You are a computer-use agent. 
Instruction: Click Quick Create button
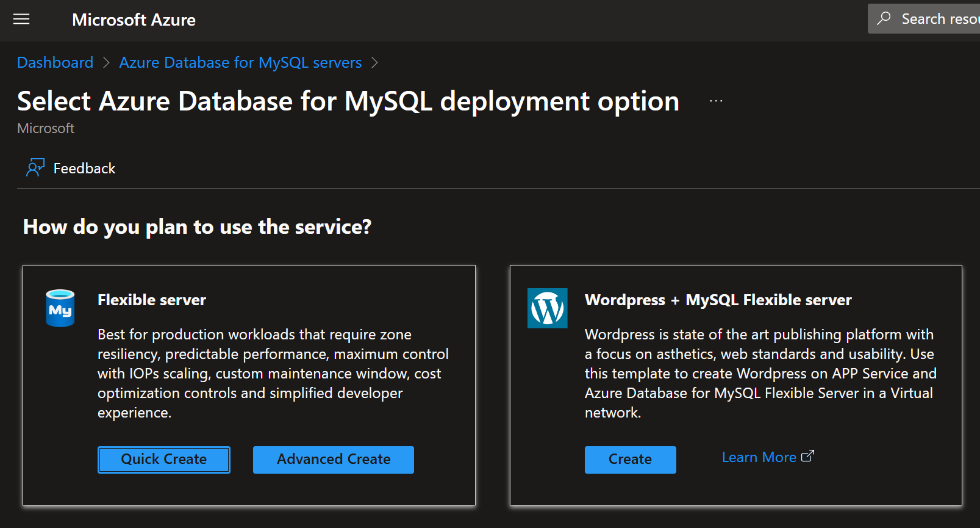(164, 460)
